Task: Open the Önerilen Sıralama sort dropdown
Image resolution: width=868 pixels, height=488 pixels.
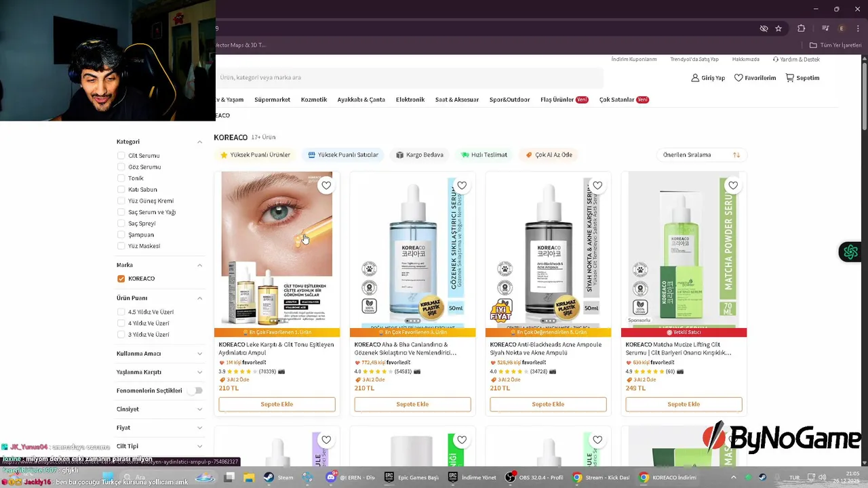Action: (701, 155)
